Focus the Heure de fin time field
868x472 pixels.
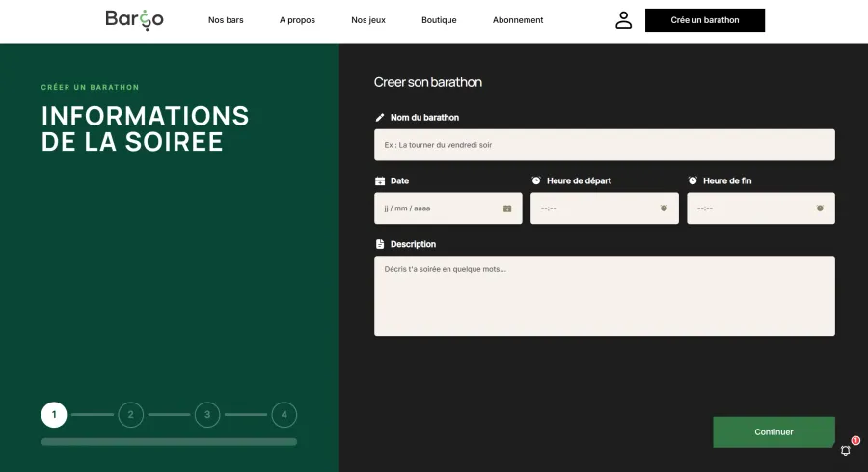click(761, 208)
